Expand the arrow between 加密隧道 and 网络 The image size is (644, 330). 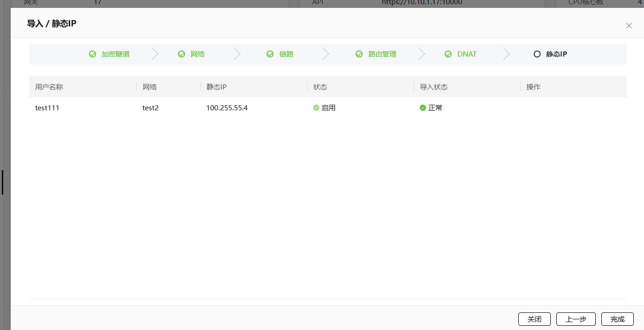point(156,54)
